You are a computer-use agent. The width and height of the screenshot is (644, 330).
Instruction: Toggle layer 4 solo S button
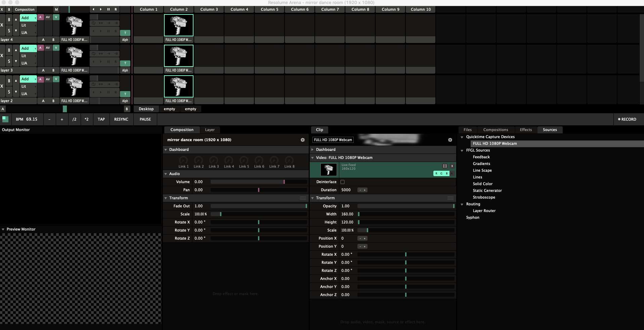click(x=9, y=31)
